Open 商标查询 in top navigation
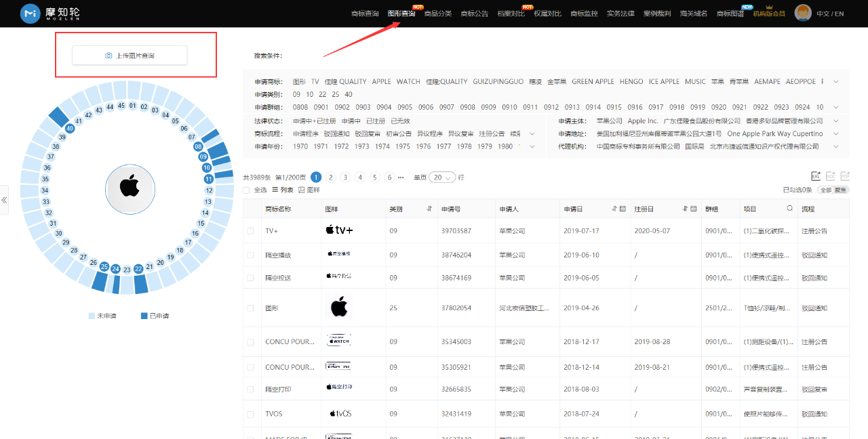Image resolution: width=868 pixels, height=439 pixels. [365, 14]
